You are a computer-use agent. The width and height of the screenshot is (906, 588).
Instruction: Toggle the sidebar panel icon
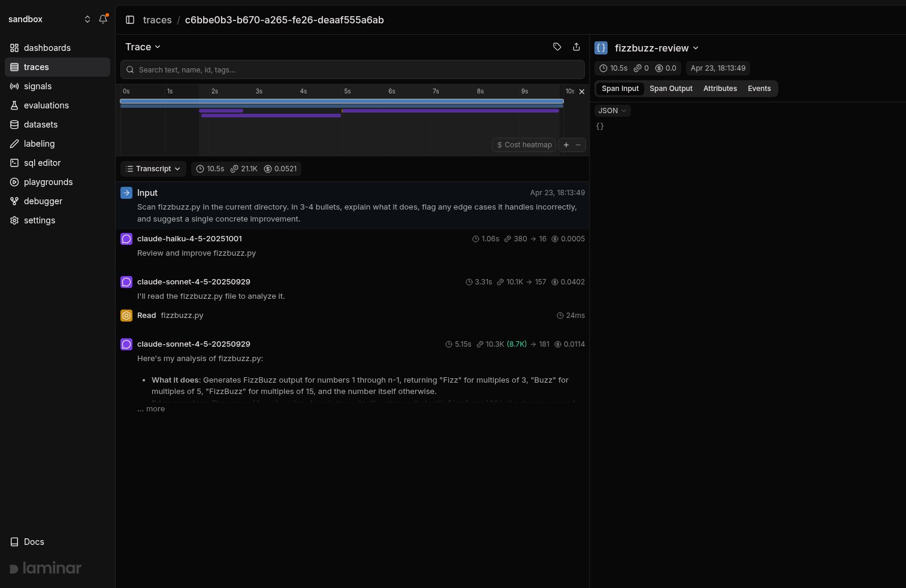click(130, 20)
